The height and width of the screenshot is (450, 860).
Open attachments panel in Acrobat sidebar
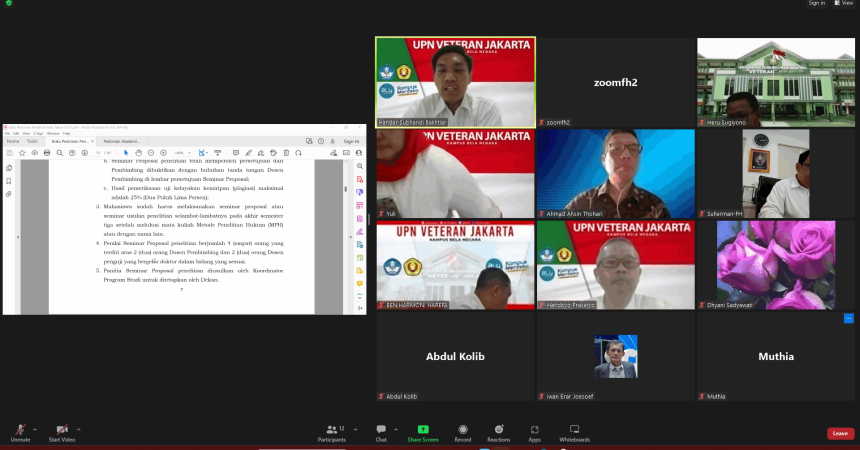(x=9, y=194)
